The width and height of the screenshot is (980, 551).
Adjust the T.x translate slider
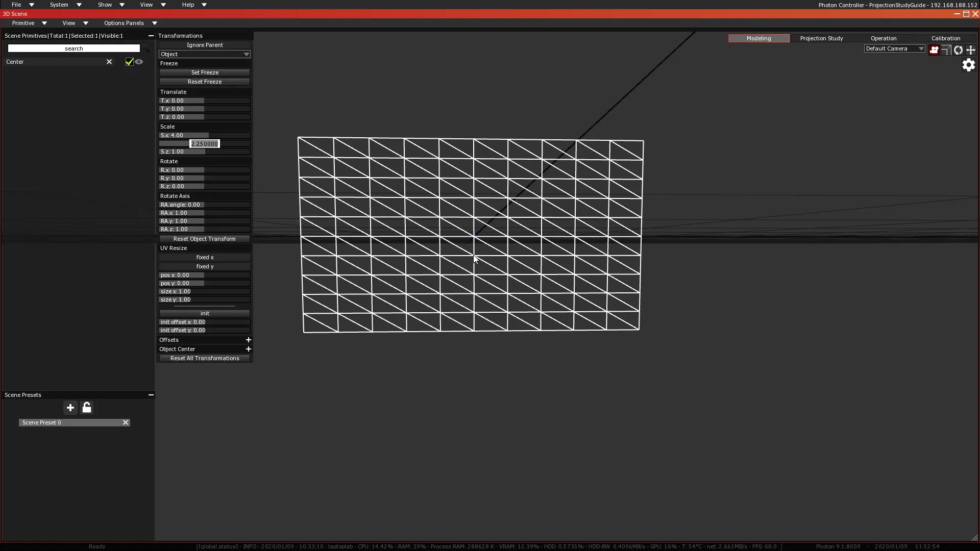click(205, 101)
